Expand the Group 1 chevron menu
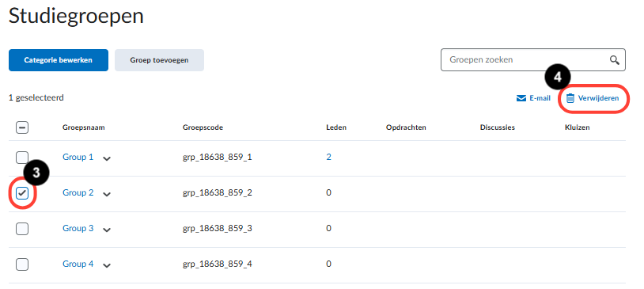The height and width of the screenshot is (289, 644). point(107,158)
